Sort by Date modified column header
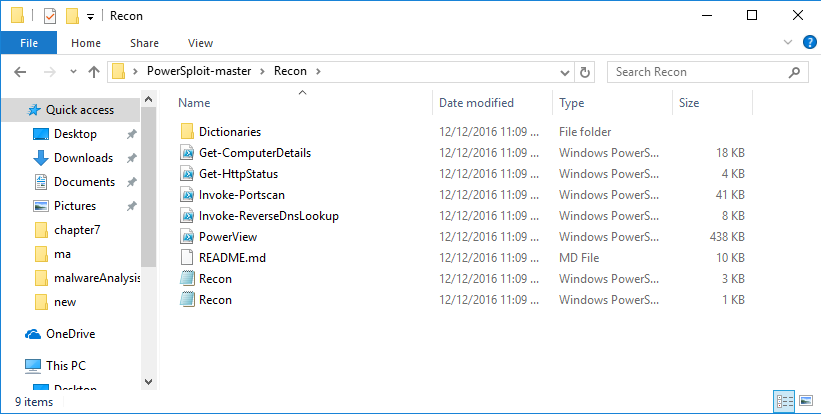 476,103
